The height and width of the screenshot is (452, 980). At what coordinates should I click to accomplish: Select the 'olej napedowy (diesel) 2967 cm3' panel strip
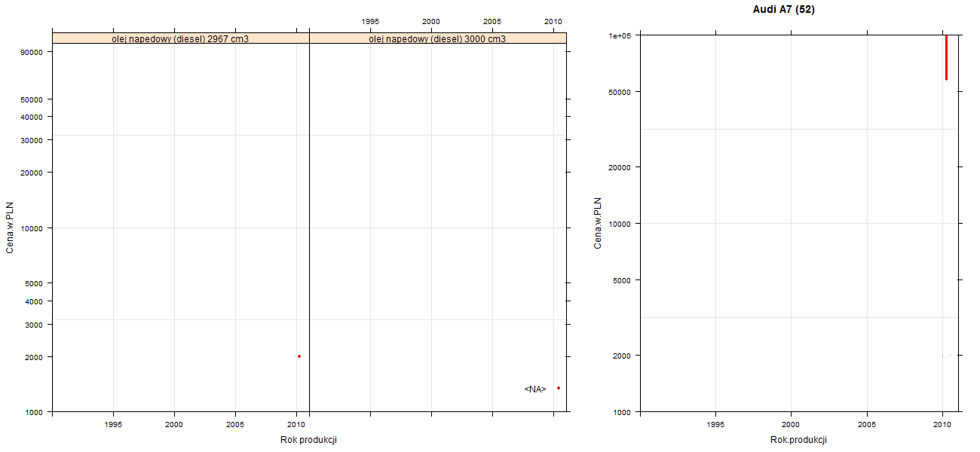181,38
